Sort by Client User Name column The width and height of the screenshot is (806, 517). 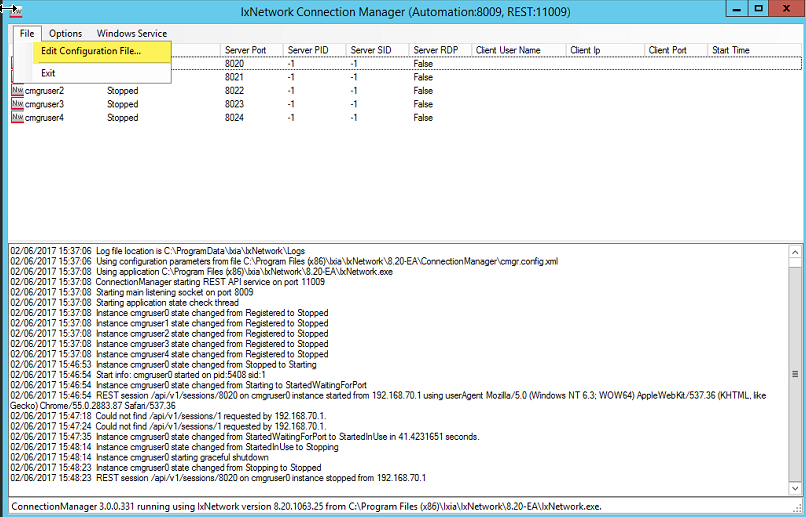coord(508,50)
